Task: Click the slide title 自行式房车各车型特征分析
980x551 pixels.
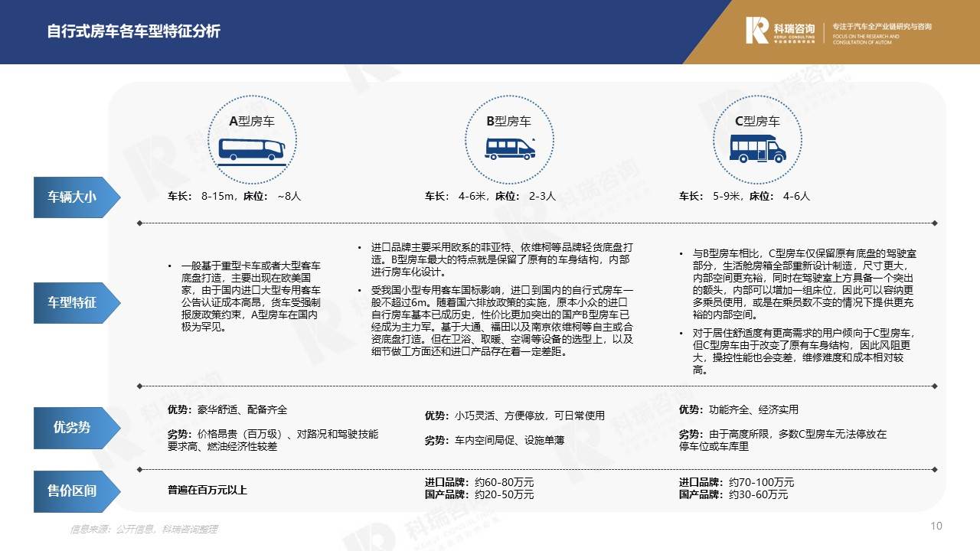Action: pyautogui.click(x=133, y=31)
